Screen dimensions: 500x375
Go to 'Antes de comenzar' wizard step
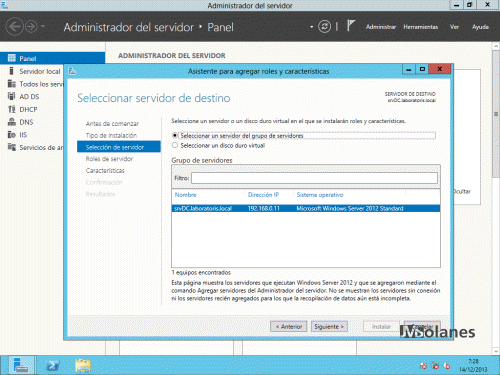(x=112, y=124)
